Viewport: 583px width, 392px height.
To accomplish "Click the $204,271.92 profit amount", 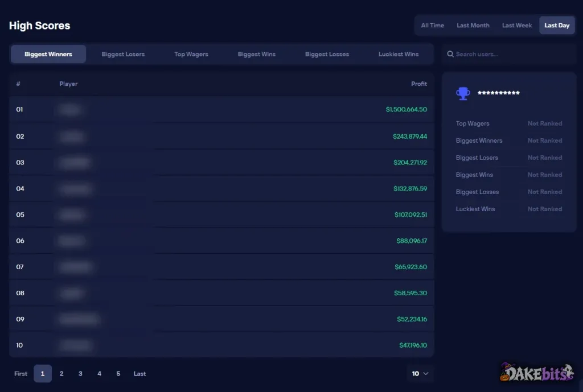I will click(x=410, y=162).
